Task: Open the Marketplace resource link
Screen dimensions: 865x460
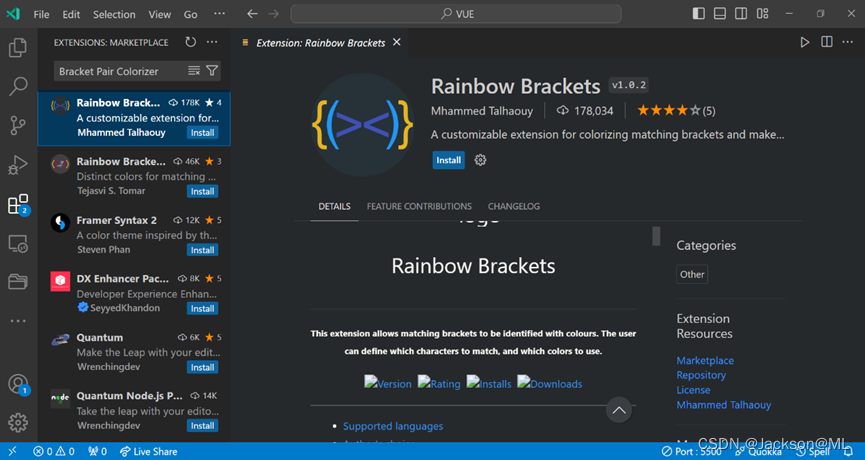Action: point(705,360)
